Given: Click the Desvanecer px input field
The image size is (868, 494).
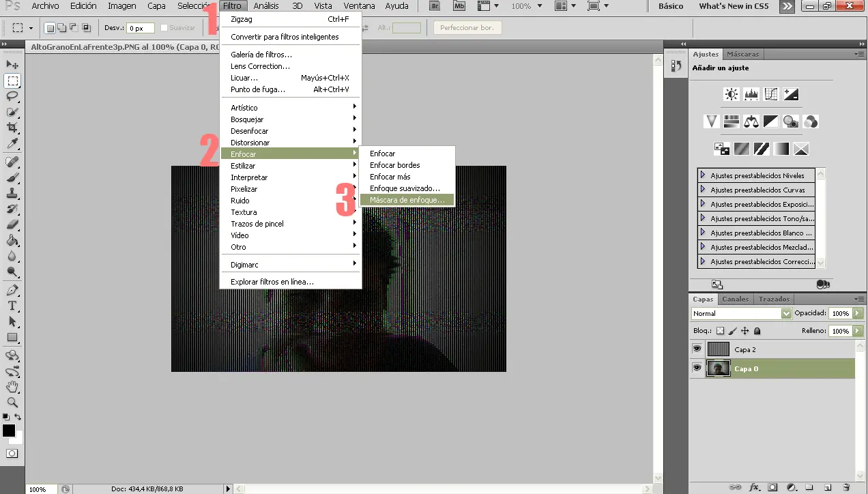Looking at the screenshot, I should [x=141, y=28].
